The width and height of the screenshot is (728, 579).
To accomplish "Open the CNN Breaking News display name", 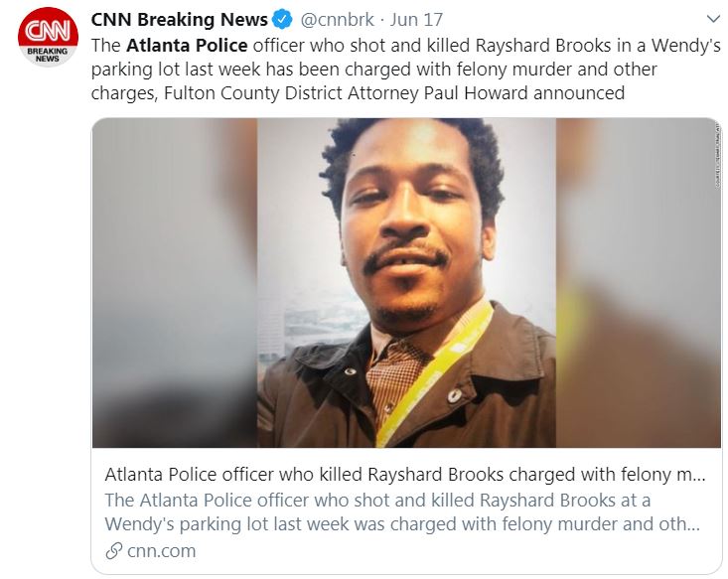I will (x=179, y=20).
